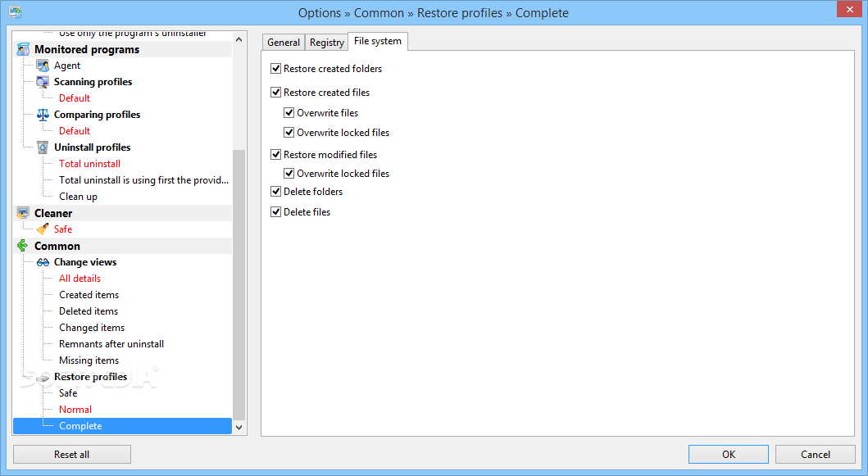Image resolution: width=868 pixels, height=476 pixels.
Task: Select 'Total uninstall is using first the provid...' item
Action: click(144, 180)
